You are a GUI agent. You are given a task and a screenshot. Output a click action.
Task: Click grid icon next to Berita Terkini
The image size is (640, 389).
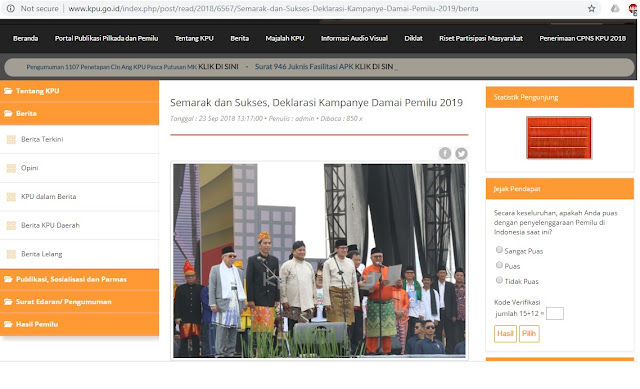11,140
